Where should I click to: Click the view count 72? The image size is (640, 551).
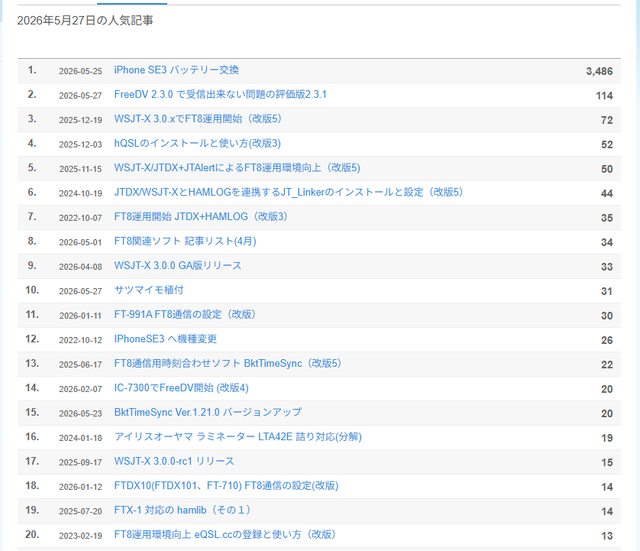tap(607, 120)
